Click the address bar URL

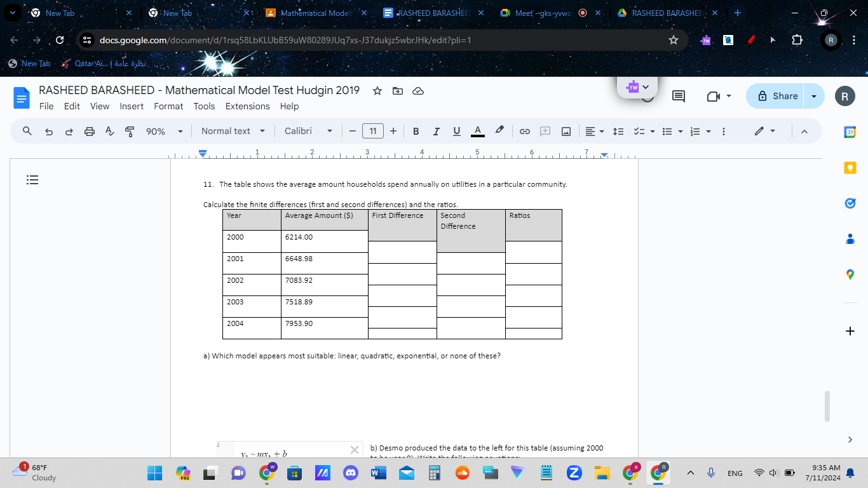click(x=285, y=40)
